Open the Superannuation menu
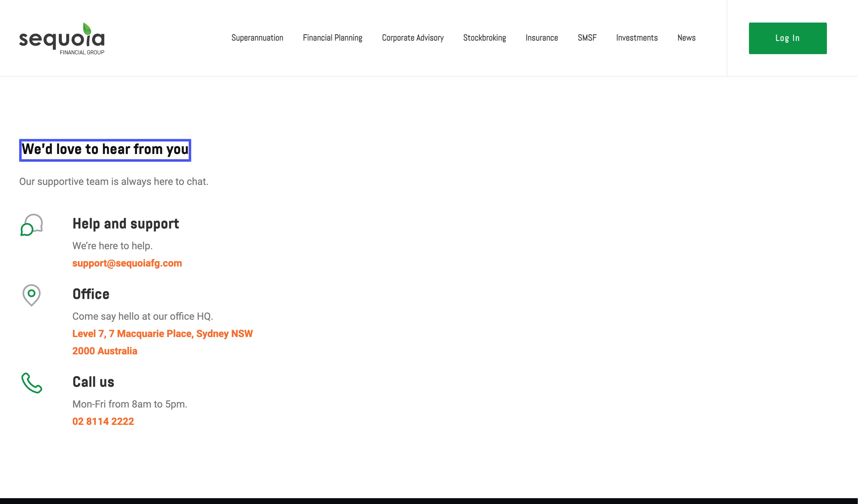864x504 pixels. (257, 38)
